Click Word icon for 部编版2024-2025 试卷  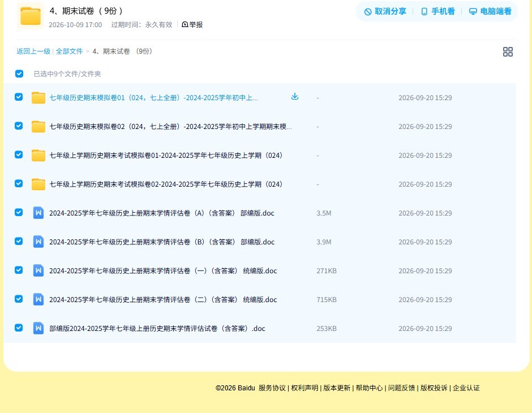[x=38, y=328]
